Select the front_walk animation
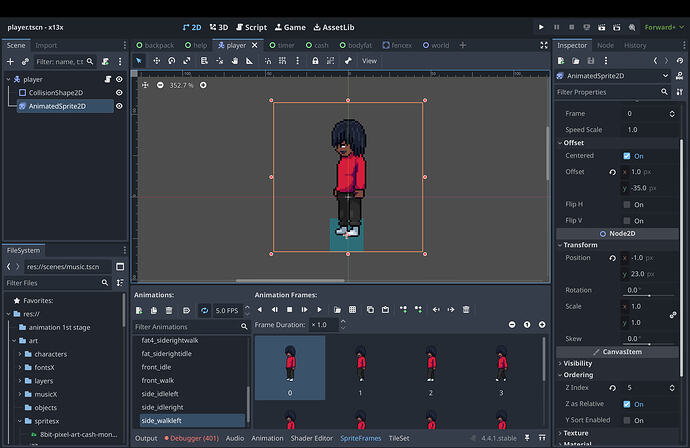The height and width of the screenshot is (448, 690). pyautogui.click(x=158, y=380)
